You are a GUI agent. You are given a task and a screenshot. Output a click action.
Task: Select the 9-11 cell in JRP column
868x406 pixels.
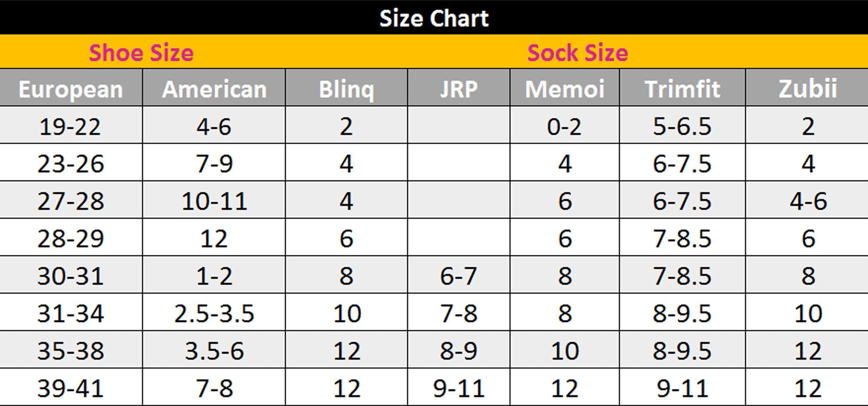pos(459,388)
